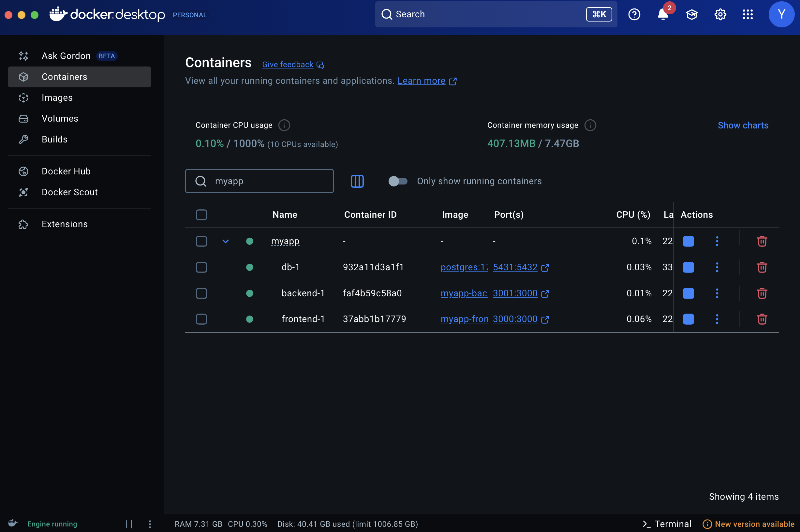Open the frontend-1 container name
800x532 pixels.
point(303,319)
